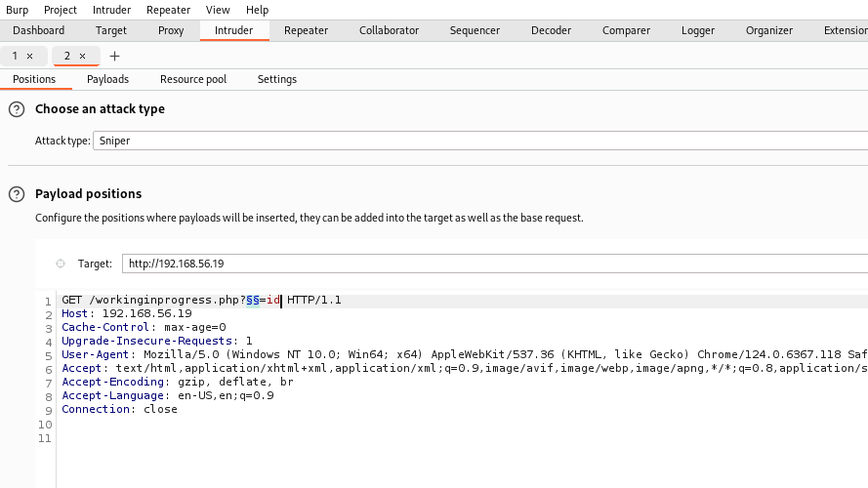868x488 pixels.
Task: Click empty line 11 in request editor
Action: (x=462, y=439)
